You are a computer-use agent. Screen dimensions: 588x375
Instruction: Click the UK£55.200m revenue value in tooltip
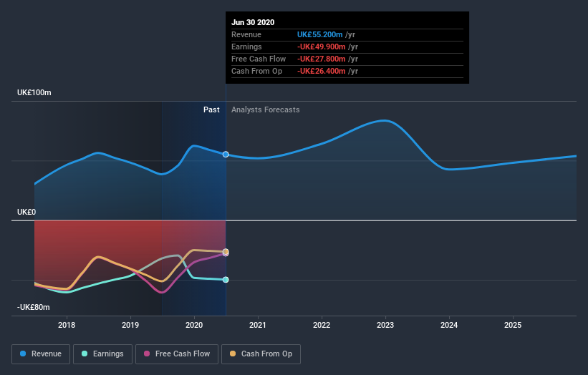(x=320, y=34)
